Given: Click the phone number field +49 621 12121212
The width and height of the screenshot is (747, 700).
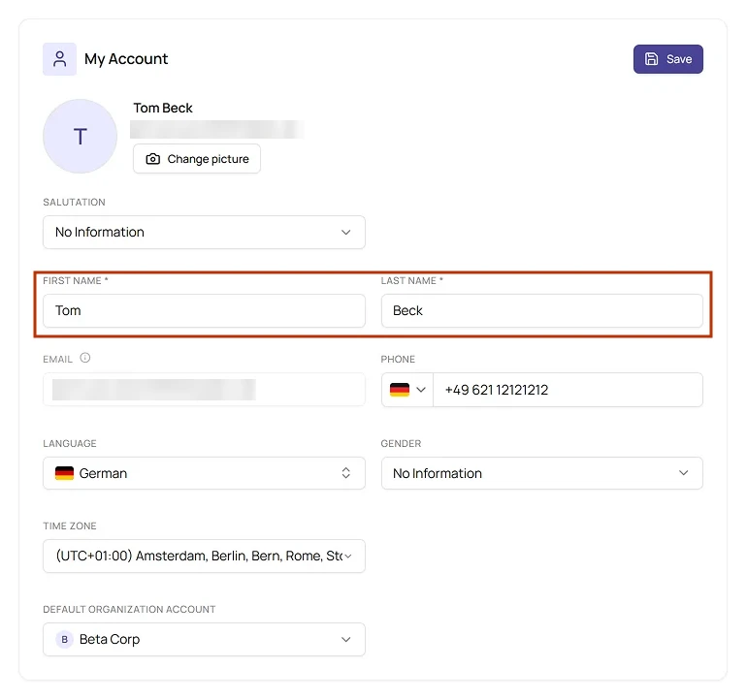Looking at the screenshot, I should tap(568, 390).
